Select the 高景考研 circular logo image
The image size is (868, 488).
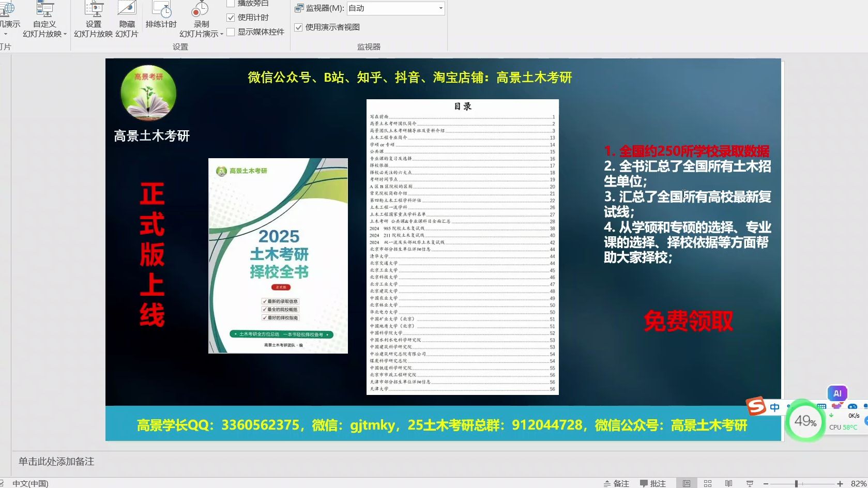coord(148,93)
